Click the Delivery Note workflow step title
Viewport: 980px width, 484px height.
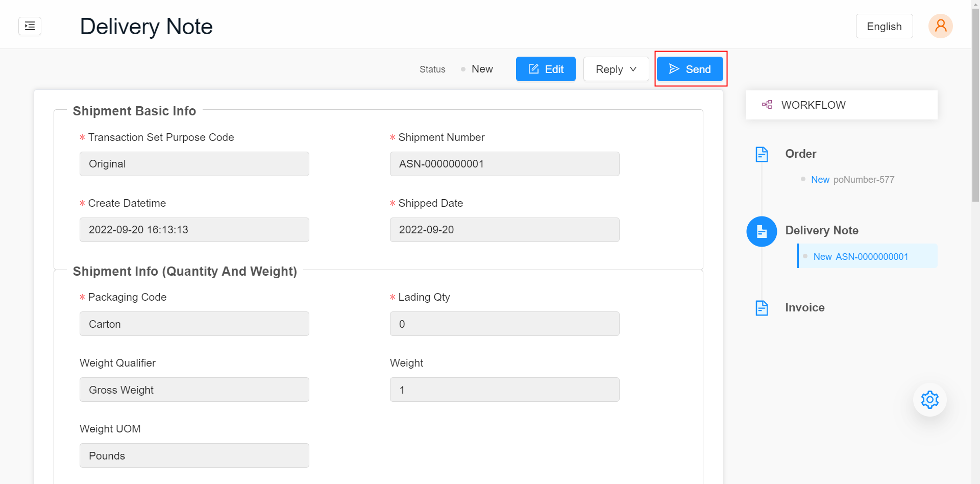click(x=821, y=230)
